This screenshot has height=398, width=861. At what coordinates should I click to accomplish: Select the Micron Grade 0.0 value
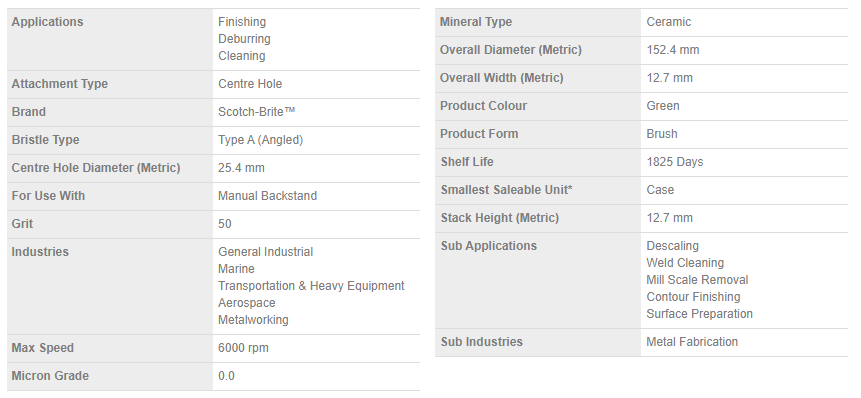[x=226, y=376]
